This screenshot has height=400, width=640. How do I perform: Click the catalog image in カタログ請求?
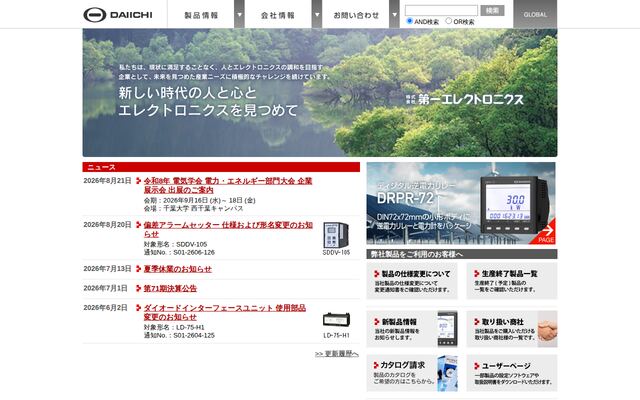click(447, 373)
